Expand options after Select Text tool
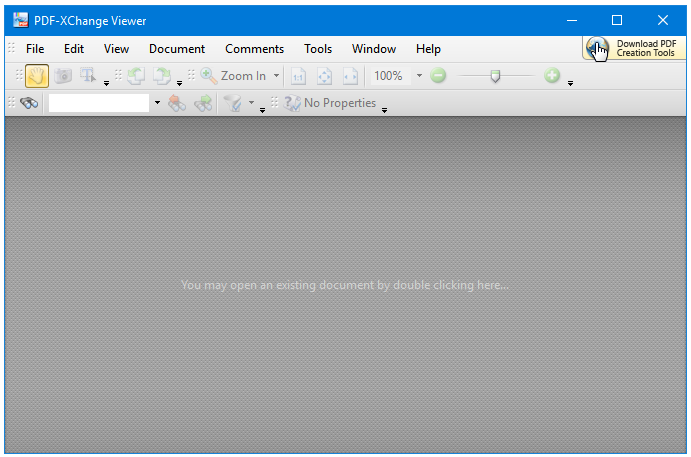Screen dimensions: 691x457 pos(106,83)
